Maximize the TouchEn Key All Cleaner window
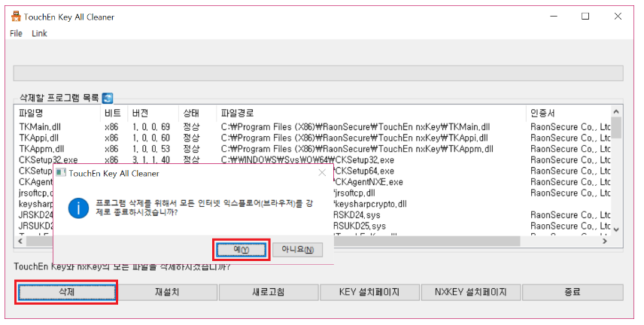 [x=585, y=17]
